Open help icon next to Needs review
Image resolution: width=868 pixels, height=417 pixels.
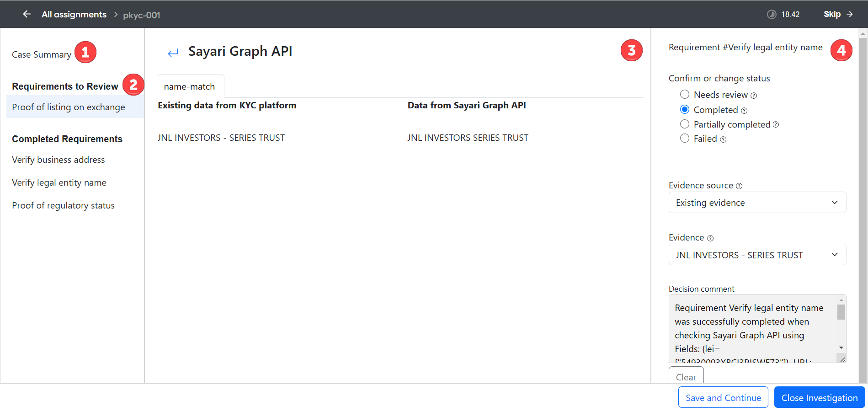point(754,96)
